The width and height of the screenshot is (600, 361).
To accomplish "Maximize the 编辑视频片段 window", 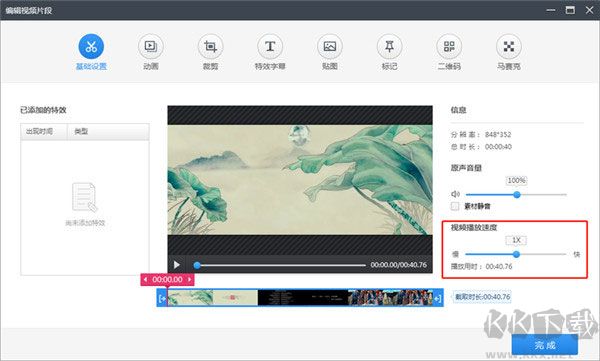I will [570, 10].
